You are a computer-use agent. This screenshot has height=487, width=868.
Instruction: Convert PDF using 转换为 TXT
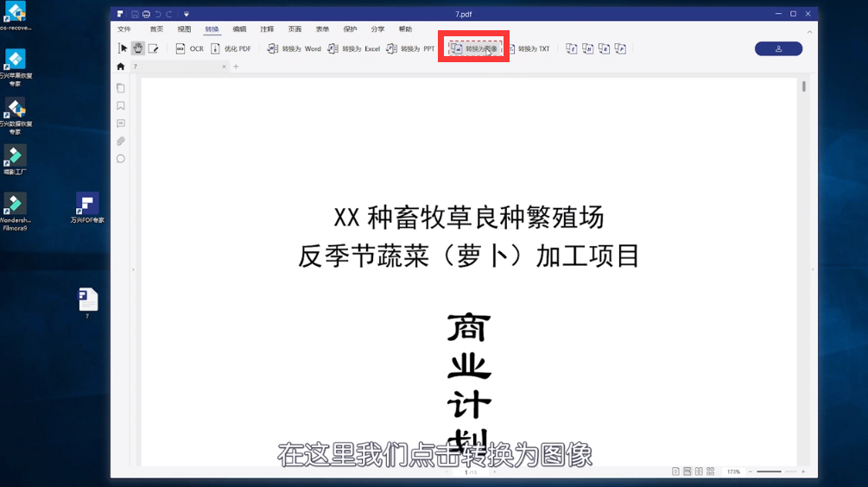pos(529,48)
